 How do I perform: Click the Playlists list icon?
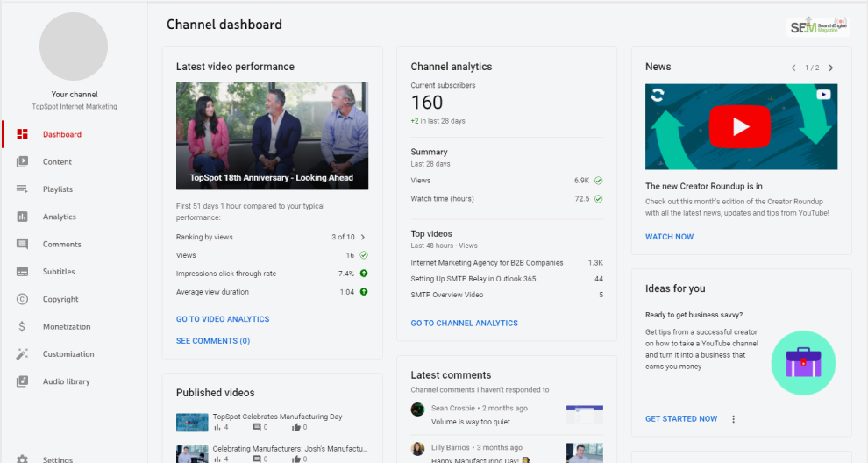click(22, 189)
